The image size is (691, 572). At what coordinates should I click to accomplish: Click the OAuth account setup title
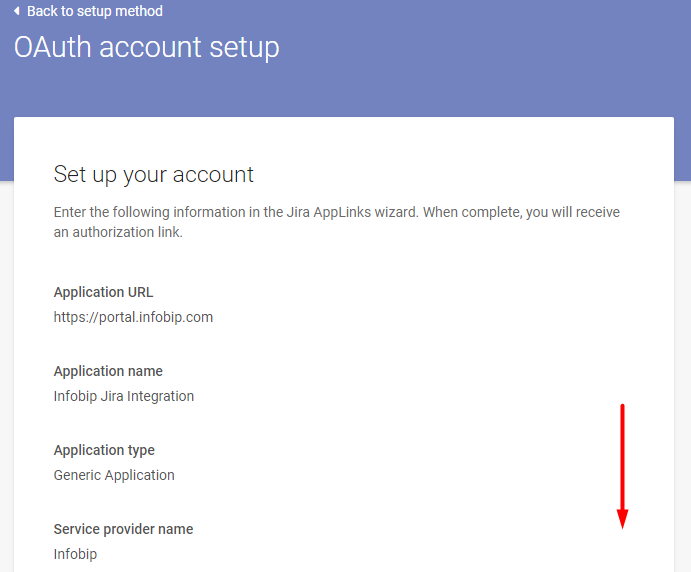(147, 47)
